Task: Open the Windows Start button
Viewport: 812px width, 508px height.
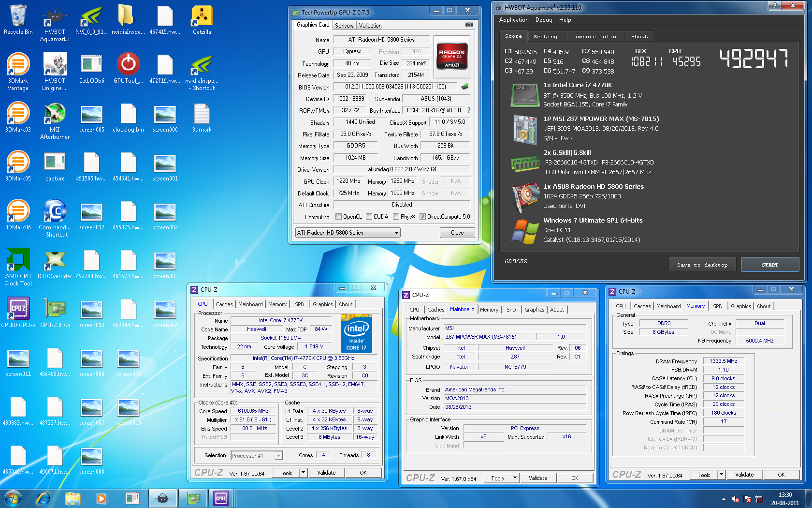Action: coord(13,498)
